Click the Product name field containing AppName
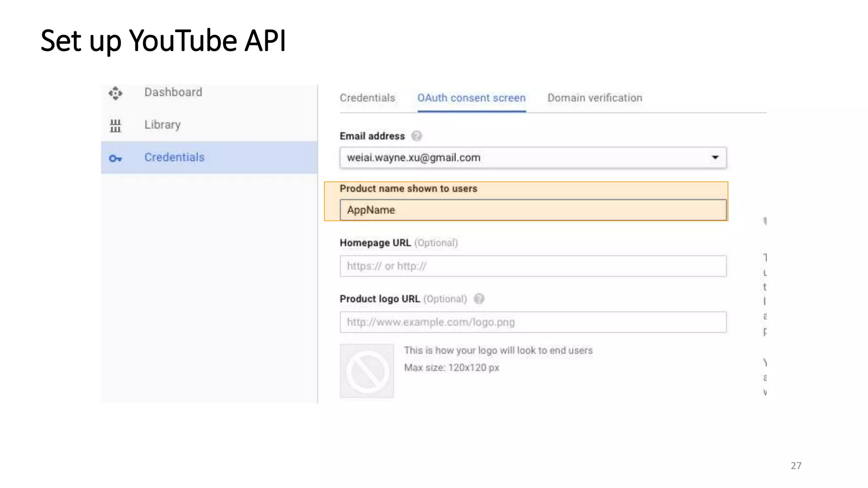Image resolution: width=868 pixels, height=488 pixels. 533,210
